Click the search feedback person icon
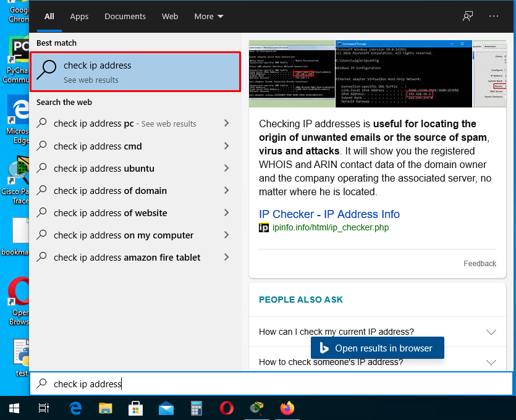The width and height of the screenshot is (516, 420). click(x=468, y=16)
